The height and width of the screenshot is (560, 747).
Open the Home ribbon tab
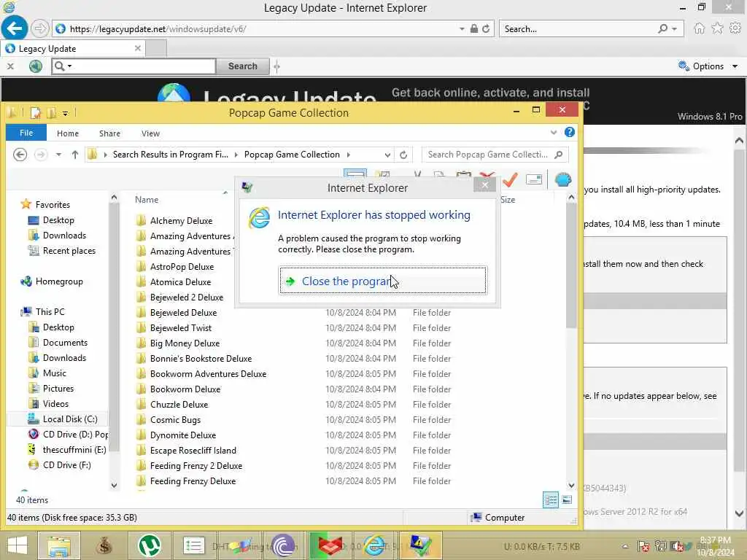pyautogui.click(x=68, y=133)
